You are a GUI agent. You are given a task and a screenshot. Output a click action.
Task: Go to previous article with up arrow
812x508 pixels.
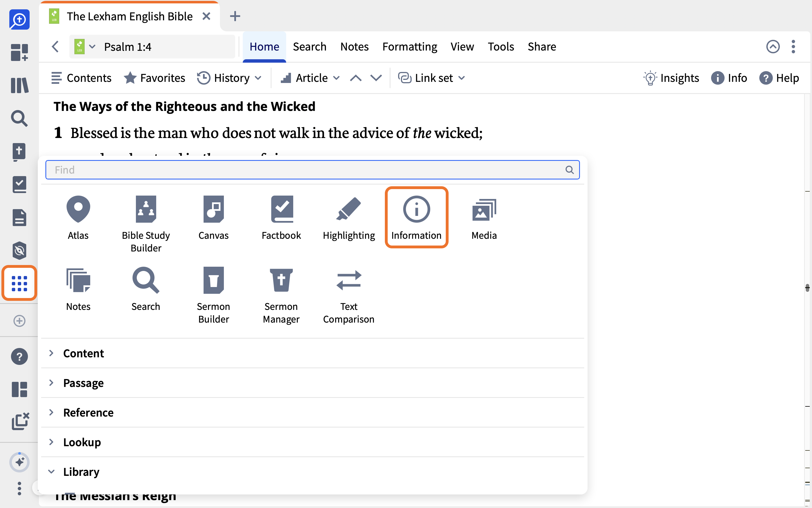[356, 78]
